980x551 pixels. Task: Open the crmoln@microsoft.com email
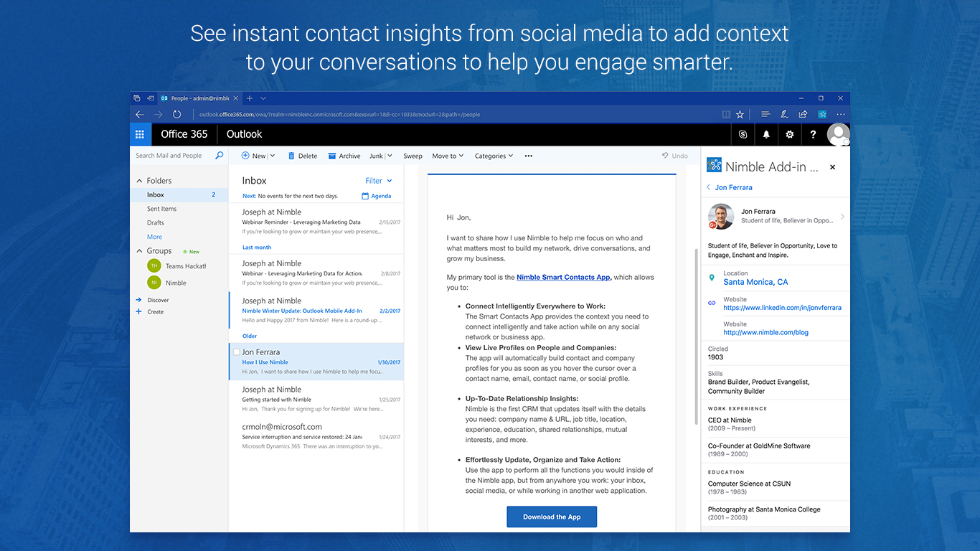point(316,436)
